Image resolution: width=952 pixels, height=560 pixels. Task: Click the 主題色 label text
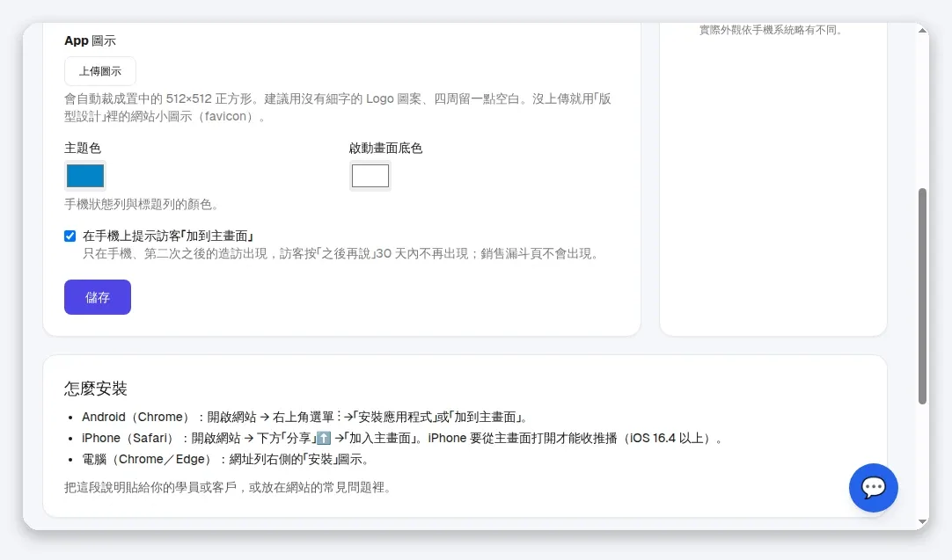click(x=83, y=148)
